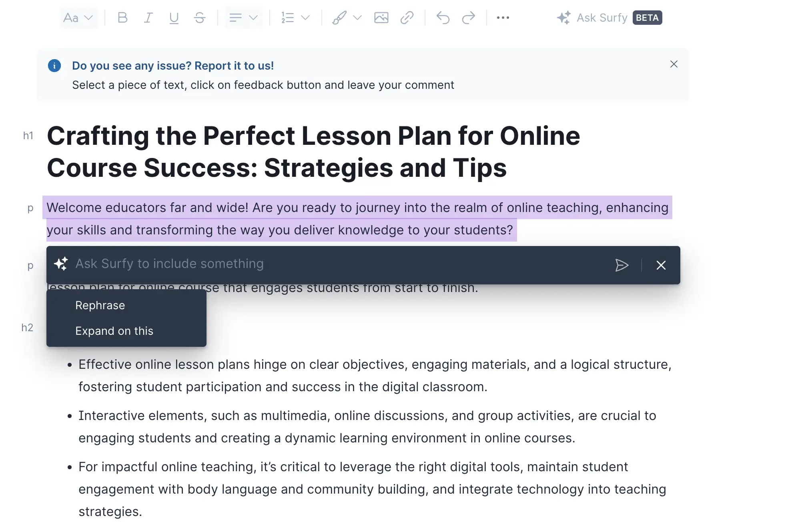Insert an image from toolbar
This screenshot has height=532, width=786.
pyautogui.click(x=381, y=18)
